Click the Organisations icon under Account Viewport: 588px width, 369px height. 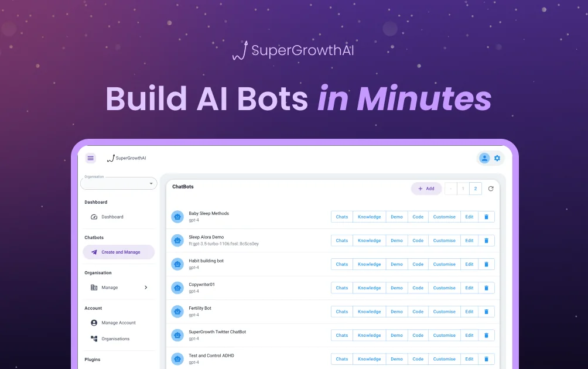[x=93, y=339]
